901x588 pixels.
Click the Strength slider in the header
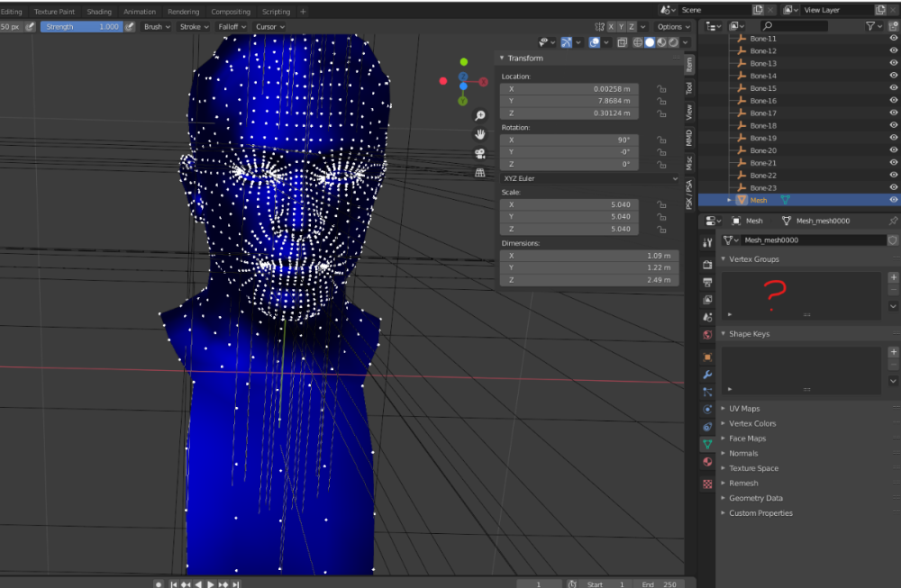[x=81, y=27]
